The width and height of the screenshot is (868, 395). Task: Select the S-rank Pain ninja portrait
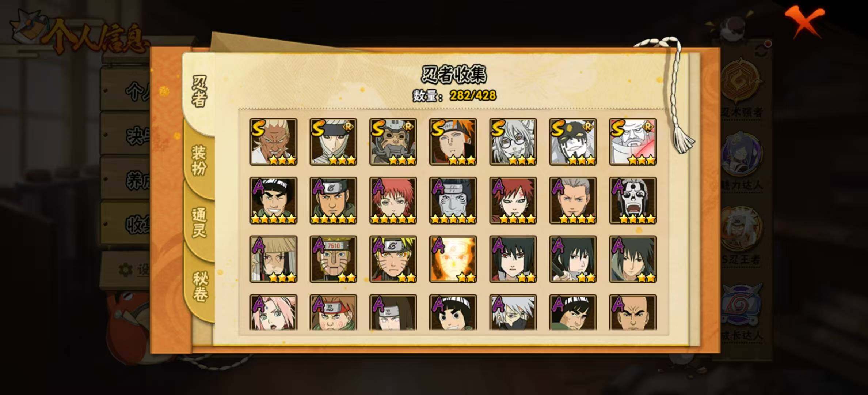453,142
